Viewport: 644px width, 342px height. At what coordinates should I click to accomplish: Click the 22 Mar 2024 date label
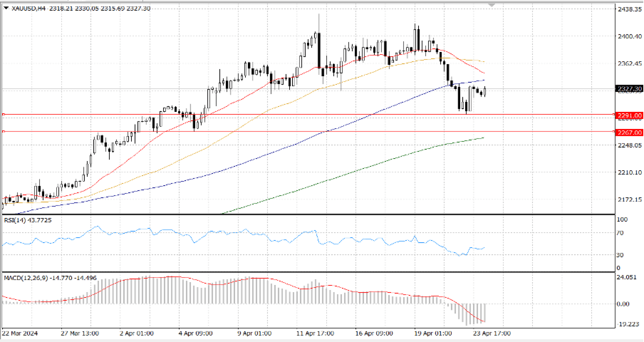20,333
